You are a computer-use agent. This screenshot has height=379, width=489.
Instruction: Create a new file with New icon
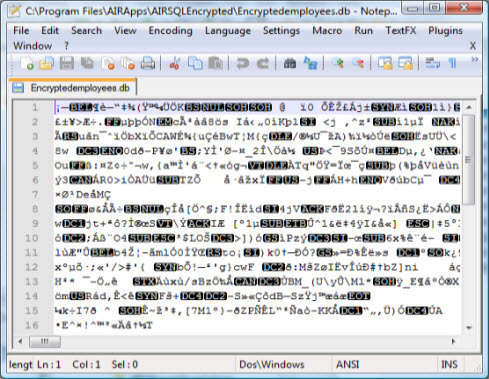tap(27, 63)
